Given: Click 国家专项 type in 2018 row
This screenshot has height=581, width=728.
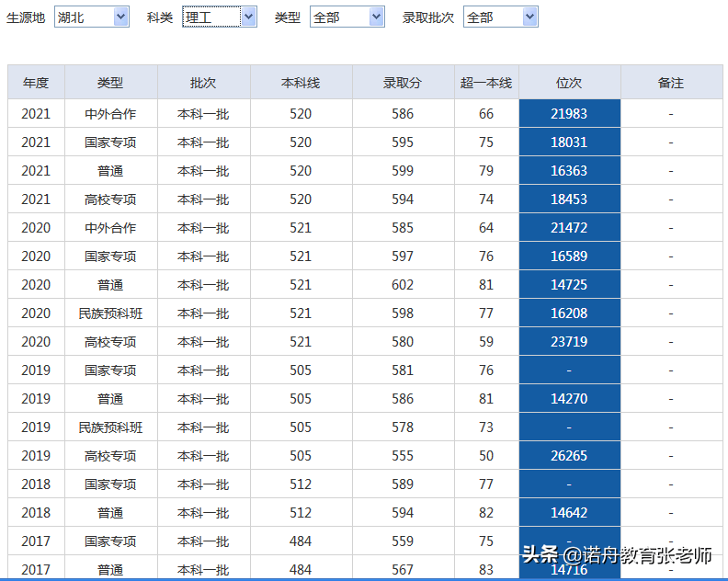Looking at the screenshot, I should 110,484.
